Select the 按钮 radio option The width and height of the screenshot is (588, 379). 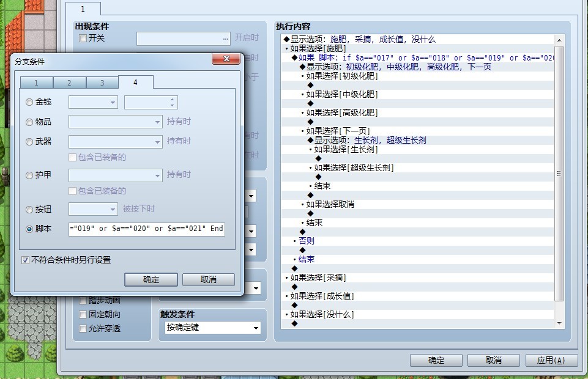click(x=29, y=210)
